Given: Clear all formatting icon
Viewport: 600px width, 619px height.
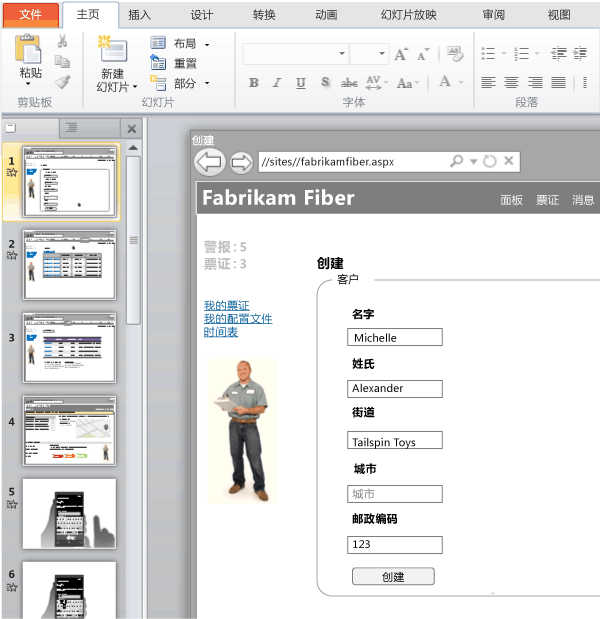Looking at the screenshot, I should coord(455,54).
